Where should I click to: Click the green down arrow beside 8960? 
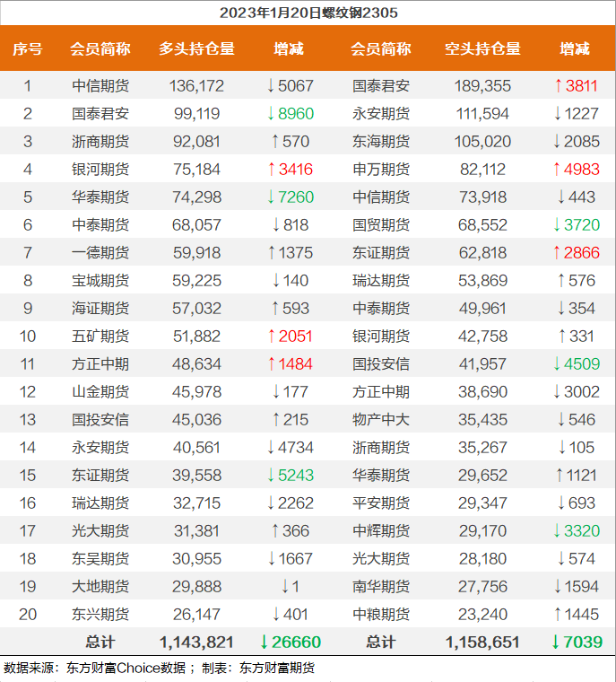pos(272,114)
